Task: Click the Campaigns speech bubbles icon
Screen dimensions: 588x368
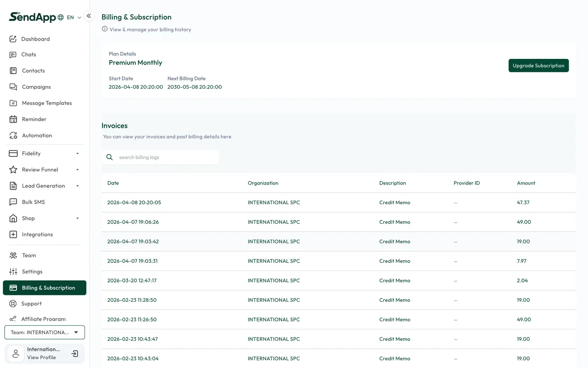Action: click(13, 87)
